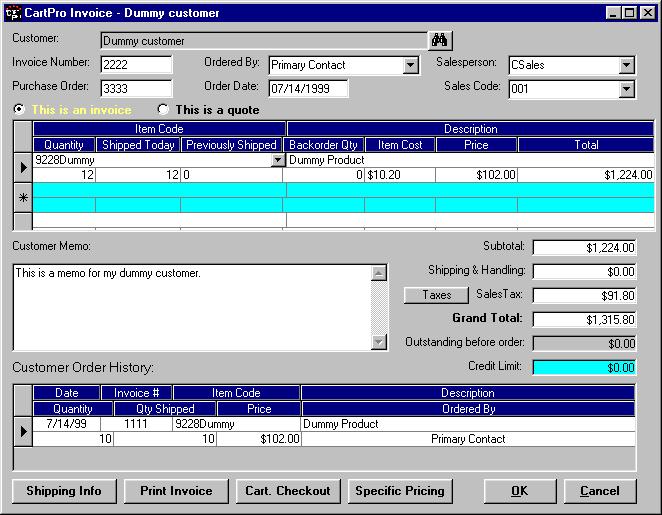This screenshot has height=515, width=662.
Task: Open Specific Pricing
Action: (x=400, y=491)
